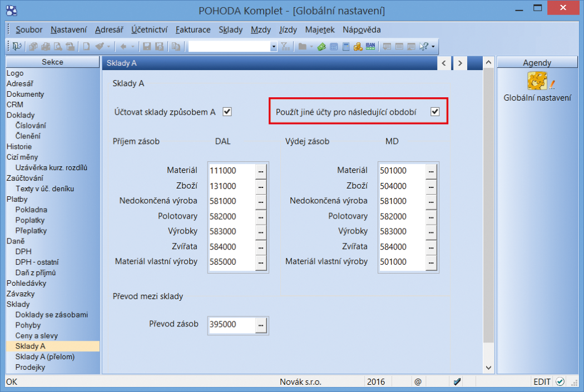Click the green money banknote icon
The height and width of the screenshot is (392, 584).
pyautogui.click(x=321, y=47)
